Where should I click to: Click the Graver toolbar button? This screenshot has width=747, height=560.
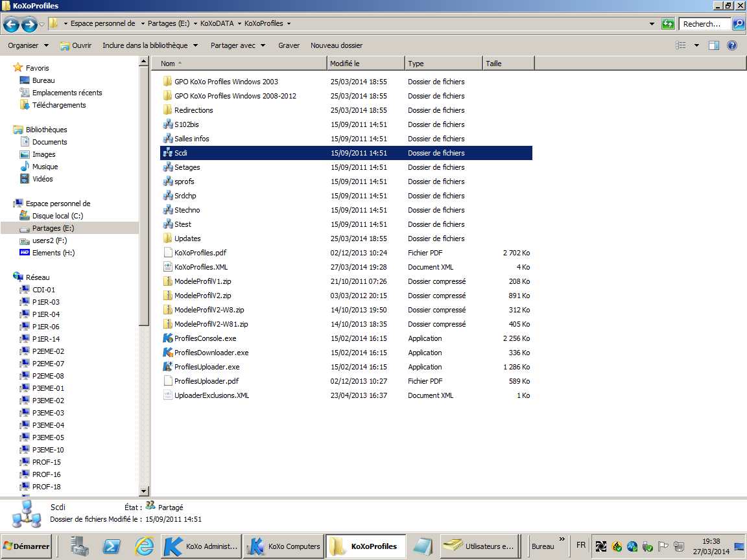[x=289, y=45]
